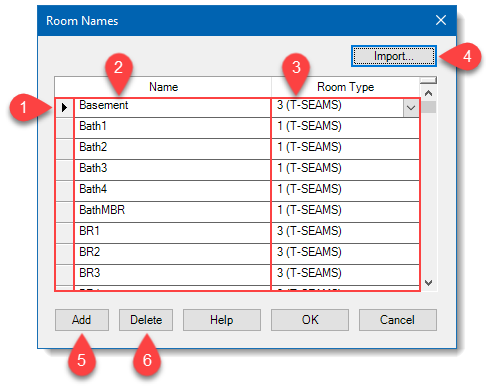Image resolution: width=488 pixels, height=388 pixels.
Task: Click the row header beside BR3
Action: coord(64,275)
